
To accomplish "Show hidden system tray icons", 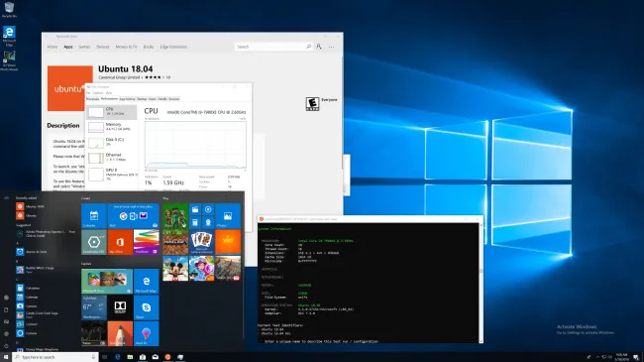I will [597, 357].
